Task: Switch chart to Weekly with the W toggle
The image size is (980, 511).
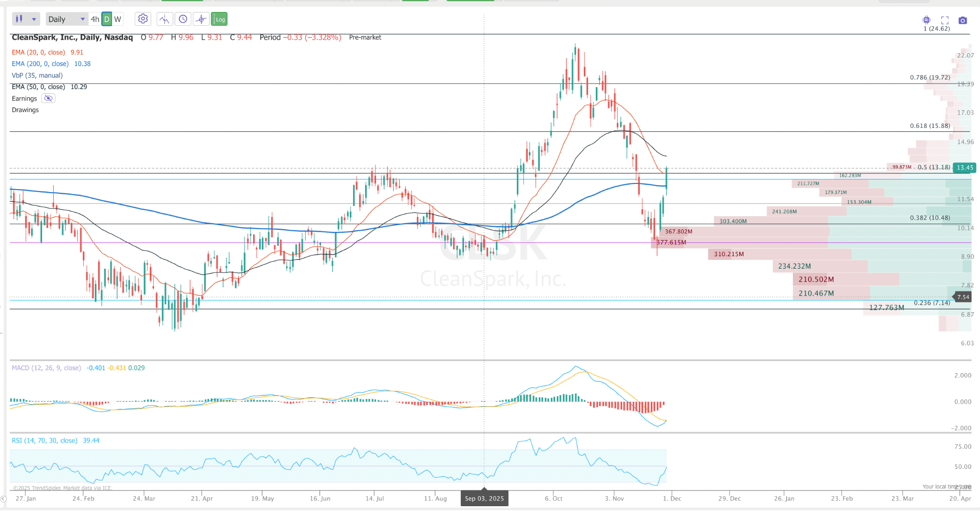Action: [x=118, y=19]
